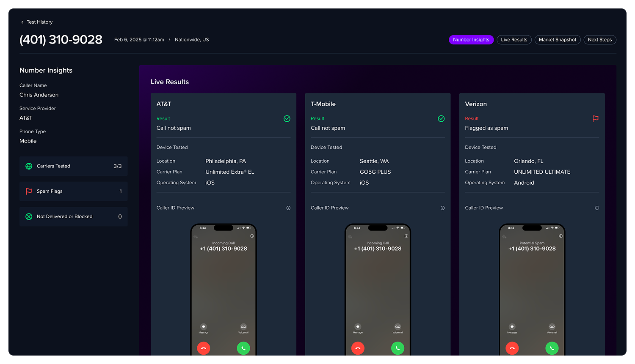Viewport: 635px width, 364px height.
Task: Click the AT&T phone preview thumbnail
Action: coord(224,290)
